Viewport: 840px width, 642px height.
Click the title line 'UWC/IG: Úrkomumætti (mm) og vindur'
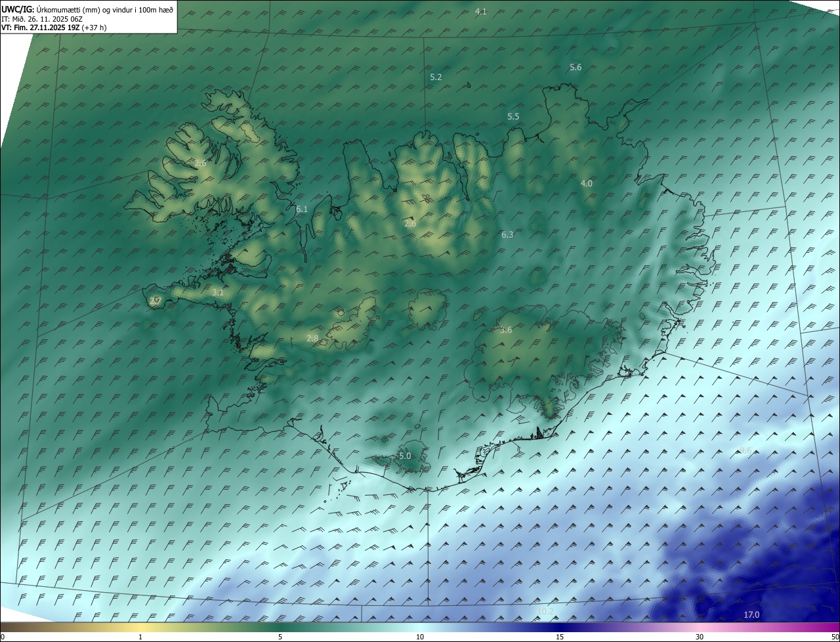click(x=87, y=10)
